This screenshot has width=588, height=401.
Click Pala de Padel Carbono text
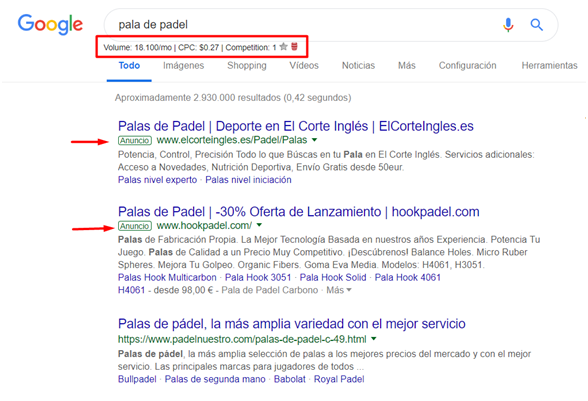coord(270,290)
